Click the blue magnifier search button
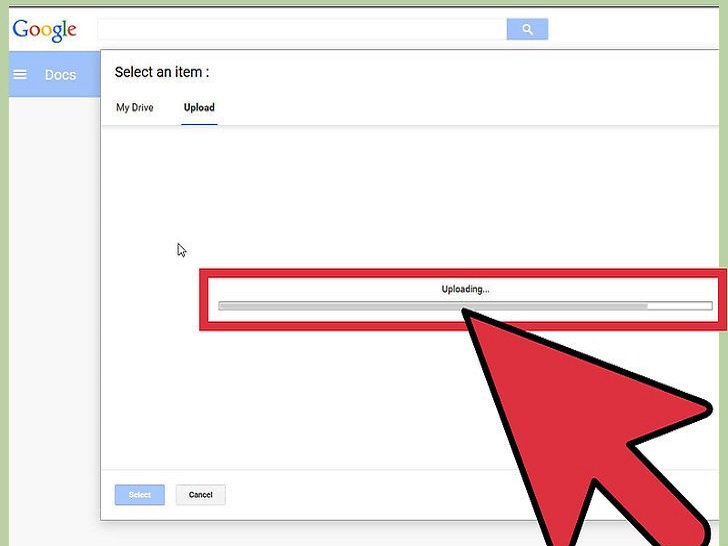 click(527, 29)
